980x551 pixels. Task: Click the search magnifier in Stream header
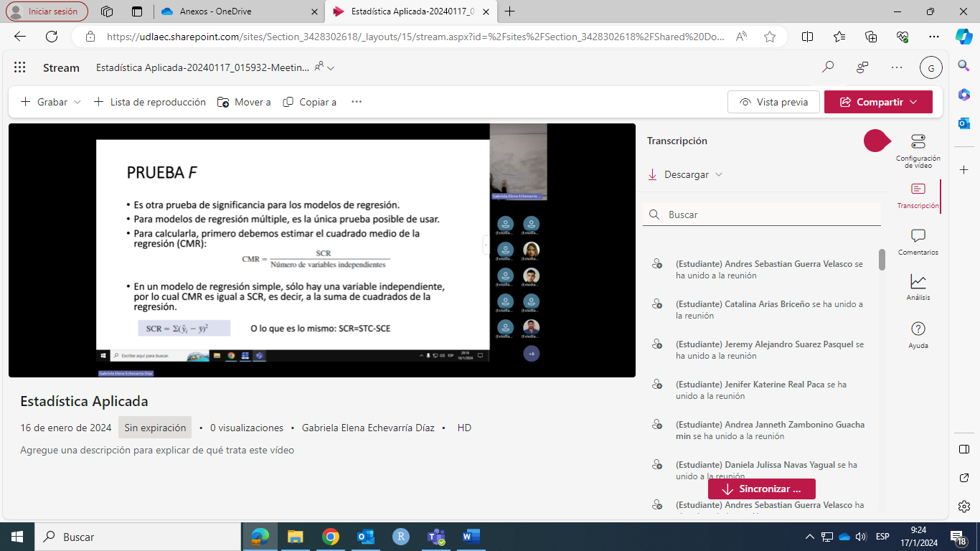828,67
